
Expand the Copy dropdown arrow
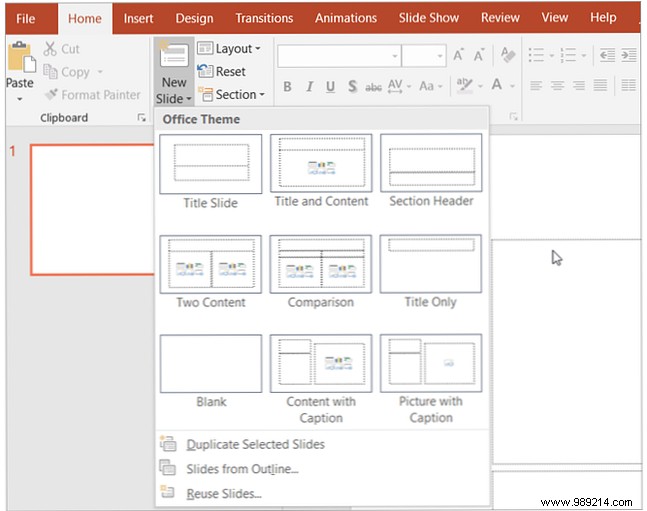(100, 72)
